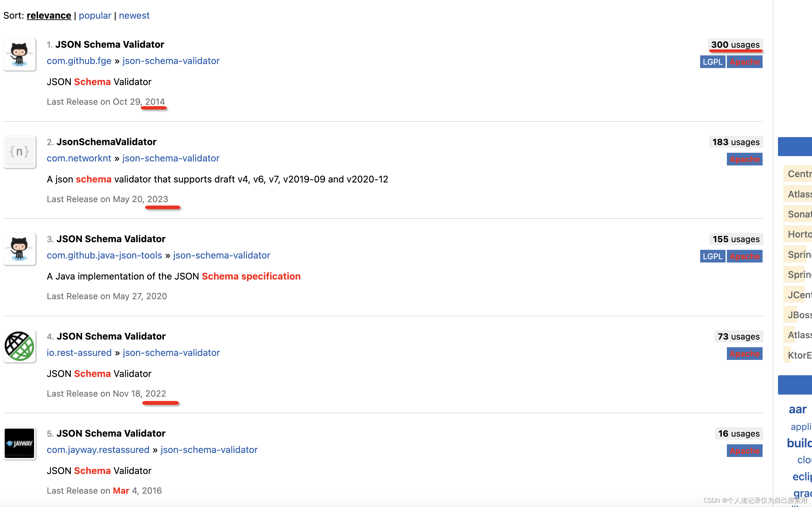Click the json-schema-validator artifact link for result 3
Viewport: 812px width, 507px height.
pos(222,255)
